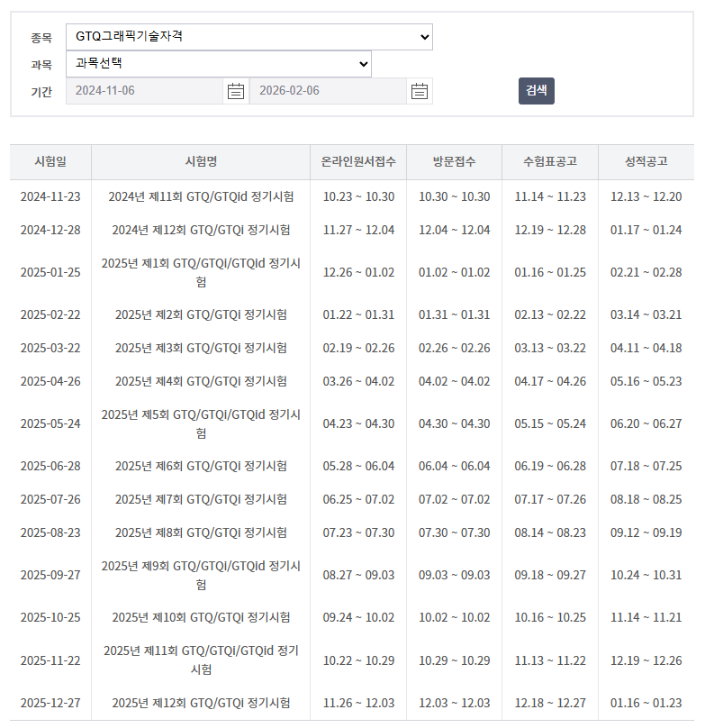Select exam date 2025-04-26 cell
The width and height of the screenshot is (705, 728).
pyautogui.click(x=50, y=382)
